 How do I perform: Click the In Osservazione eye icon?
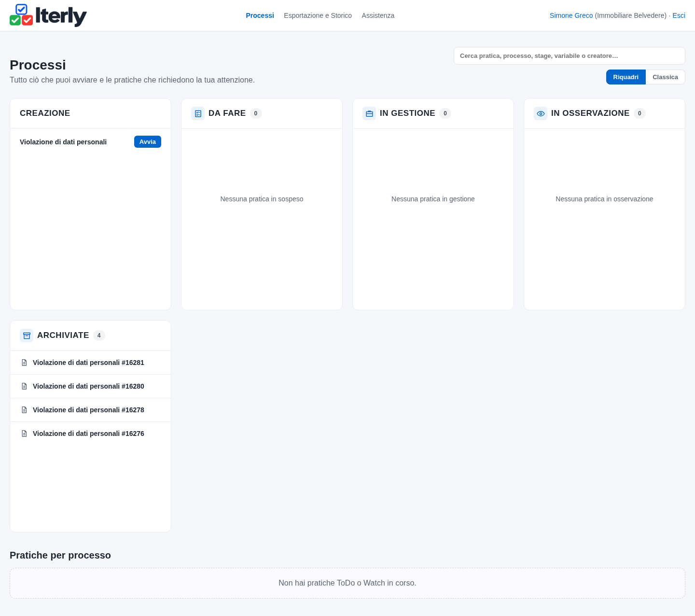point(541,113)
